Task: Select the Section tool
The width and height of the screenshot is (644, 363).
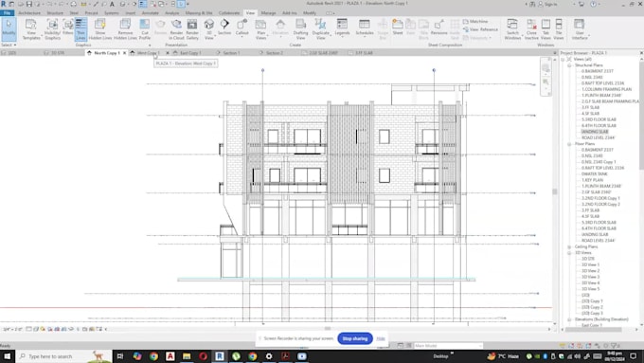Action: click(224, 27)
